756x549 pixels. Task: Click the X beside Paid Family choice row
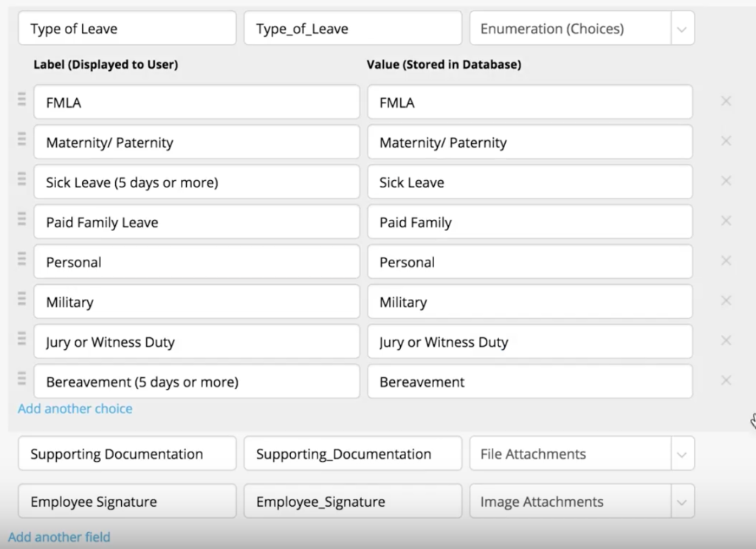pos(726,221)
